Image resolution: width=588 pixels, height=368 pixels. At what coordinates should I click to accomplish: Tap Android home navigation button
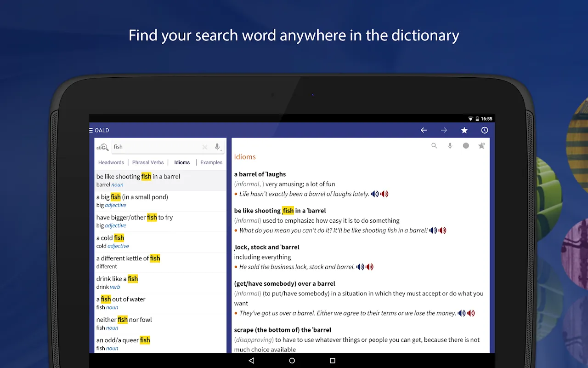[292, 361]
